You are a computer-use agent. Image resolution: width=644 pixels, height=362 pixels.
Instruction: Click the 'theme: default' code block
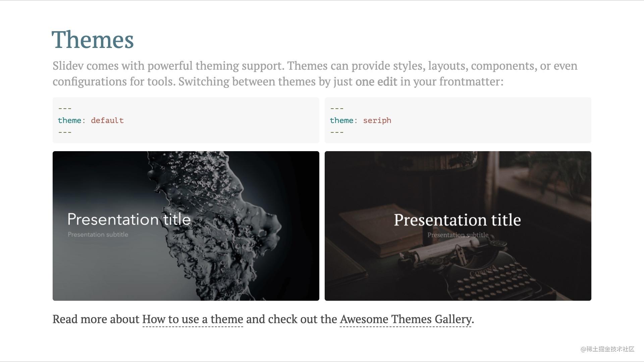[x=186, y=120]
